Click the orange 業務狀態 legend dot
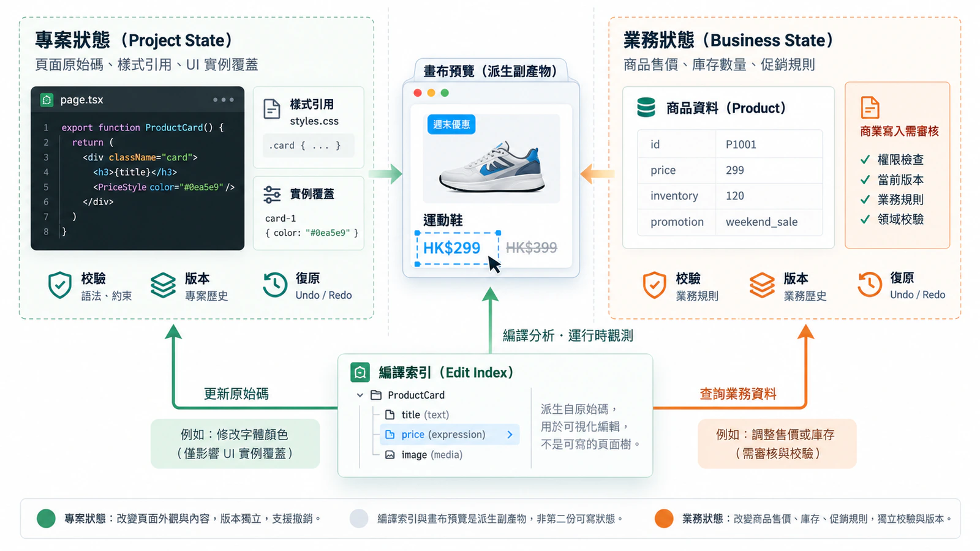Viewport: 980px width, 551px height. point(664,519)
